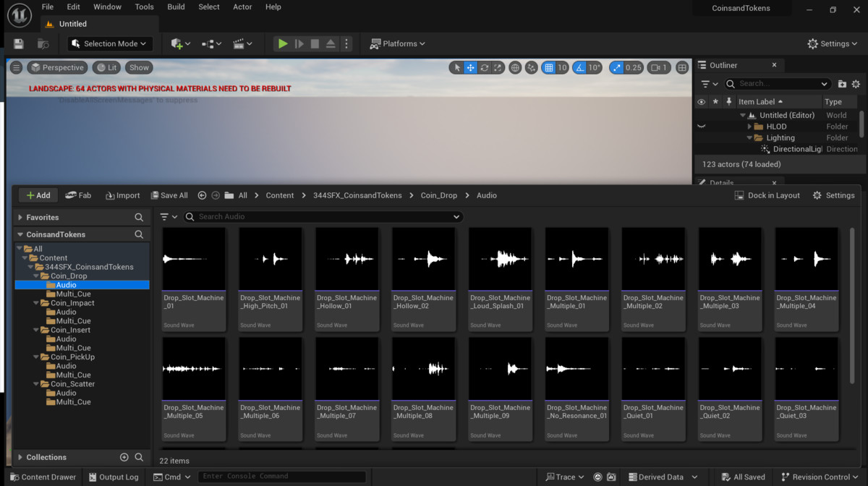This screenshot has width=868, height=486.
Task: Open grid snap value 10
Action: 562,67
